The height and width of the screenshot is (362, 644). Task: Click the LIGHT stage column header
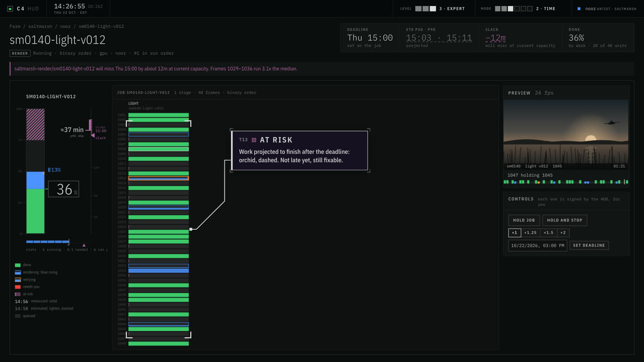[133, 104]
